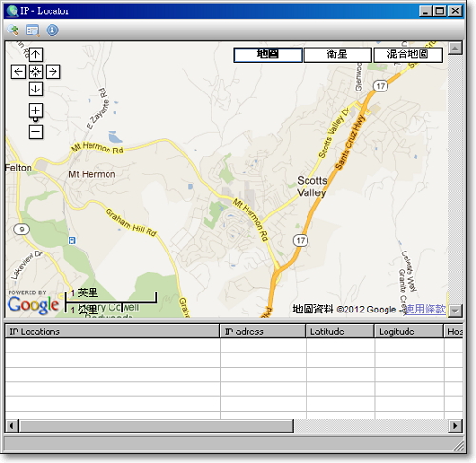Viewport: 476px width, 463px height.
Task: Click the Scotts Valley Dr road label
Action: (x=334, y=132)
